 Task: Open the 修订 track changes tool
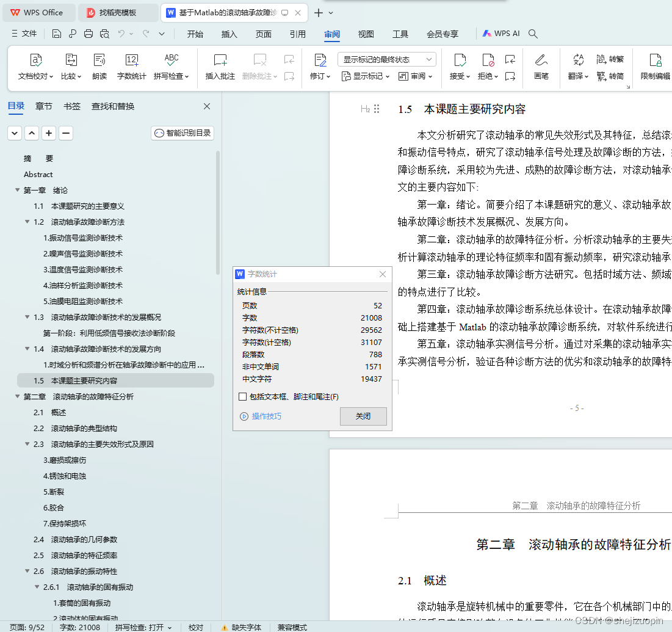click(320, 67)
